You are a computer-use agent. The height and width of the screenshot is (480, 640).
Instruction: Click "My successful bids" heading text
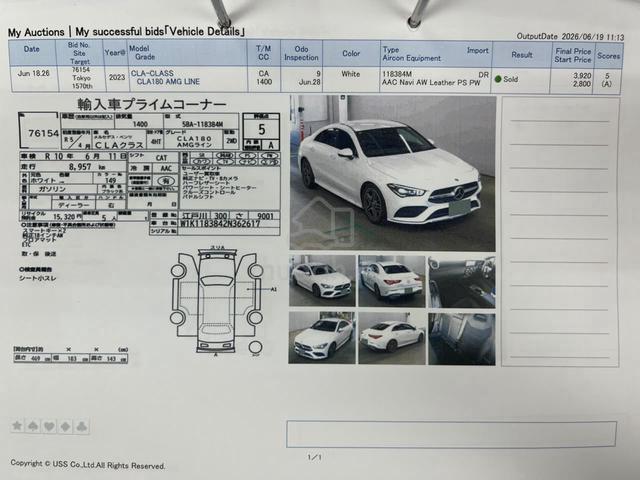[x=119, y=32]
